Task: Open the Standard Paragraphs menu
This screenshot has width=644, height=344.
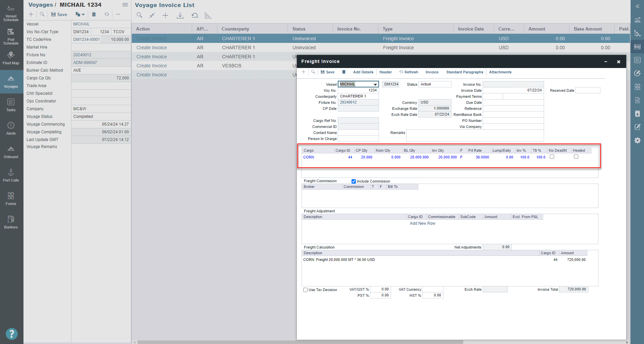Action: (x=465, y=72)
